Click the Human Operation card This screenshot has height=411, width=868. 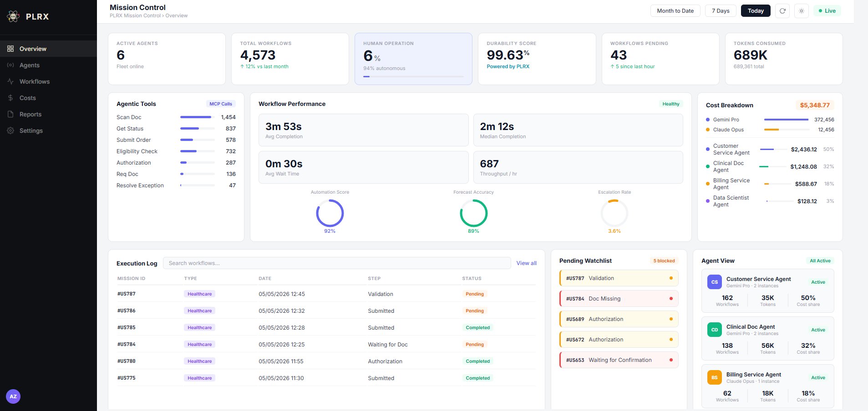click(x=413, y=59)
